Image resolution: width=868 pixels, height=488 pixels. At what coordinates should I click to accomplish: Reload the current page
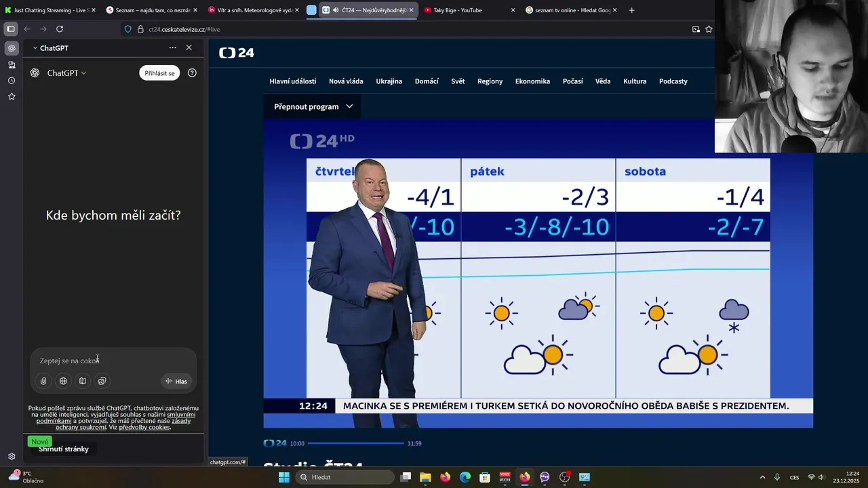tap(60, 29)
